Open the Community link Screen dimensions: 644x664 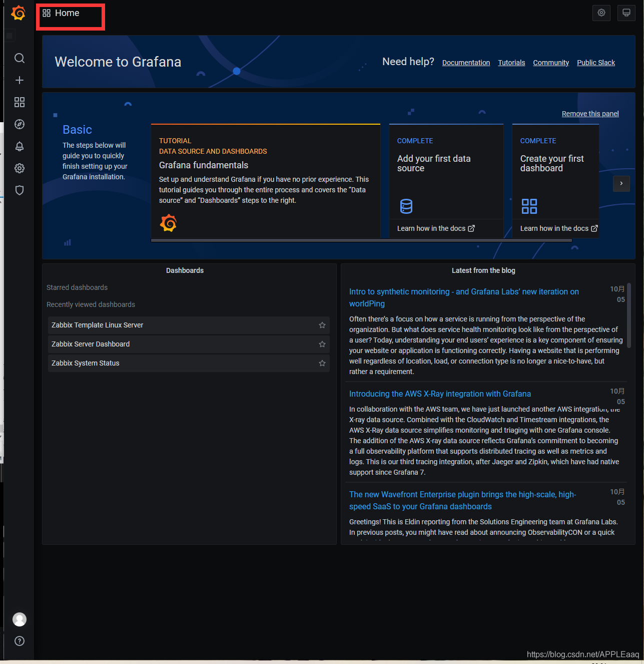(x=551, y=63)
